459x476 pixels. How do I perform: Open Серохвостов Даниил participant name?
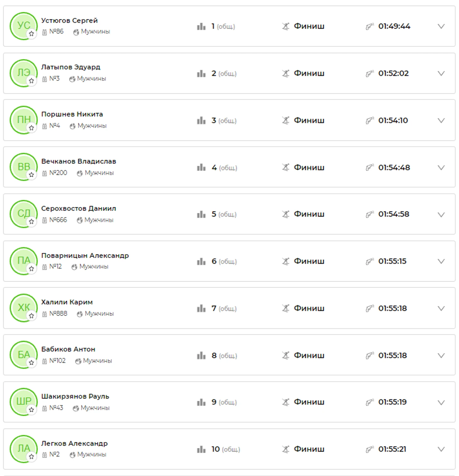point(79,208)
